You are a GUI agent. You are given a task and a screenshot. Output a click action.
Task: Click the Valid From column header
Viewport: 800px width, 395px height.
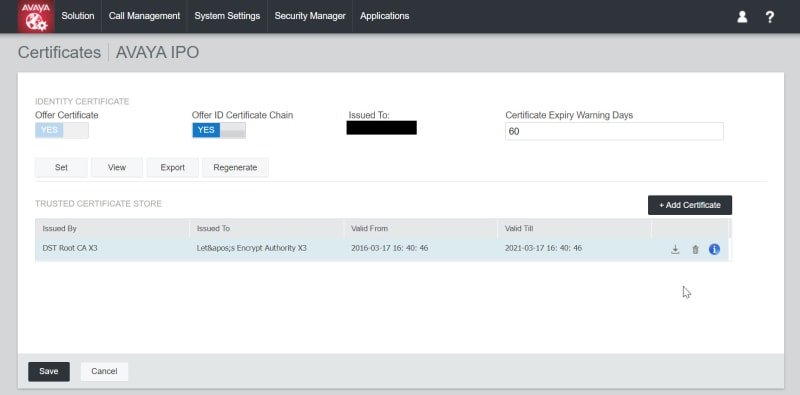click(x=420, y=229)
